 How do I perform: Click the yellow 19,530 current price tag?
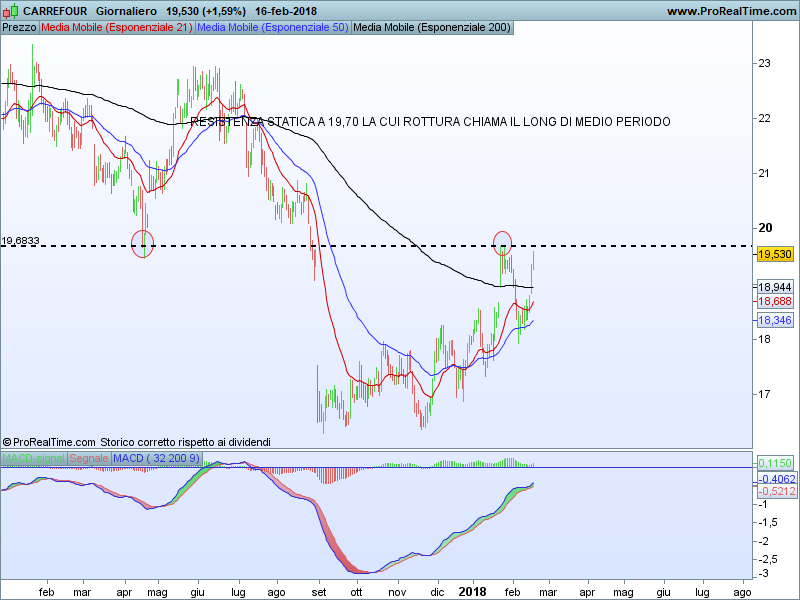775,255
